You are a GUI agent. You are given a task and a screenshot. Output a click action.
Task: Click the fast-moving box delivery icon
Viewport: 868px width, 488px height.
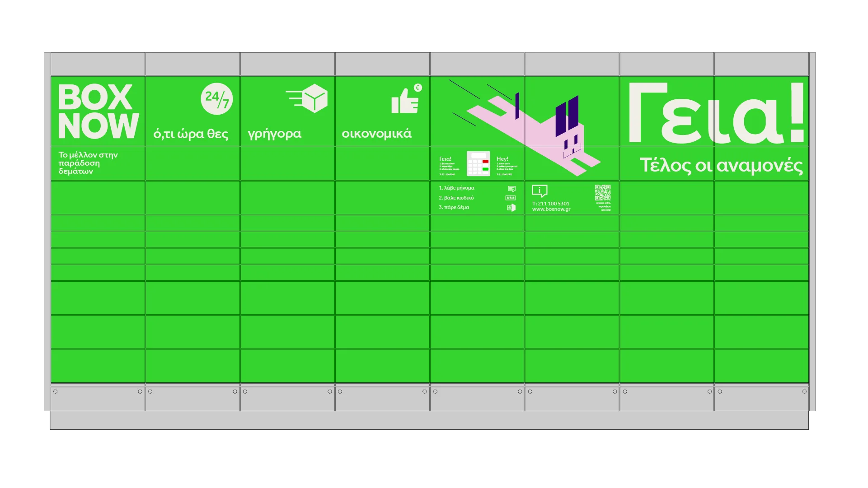(x=308, y=98)
